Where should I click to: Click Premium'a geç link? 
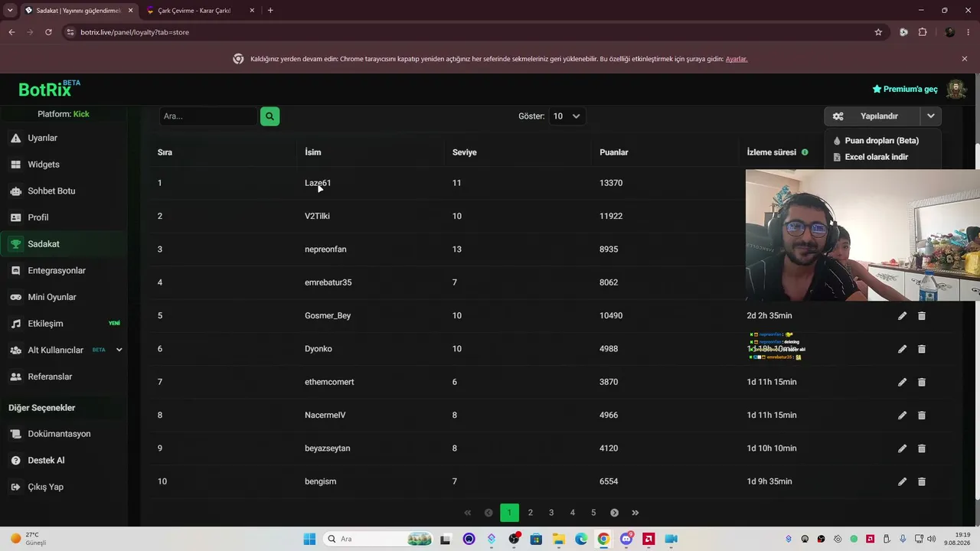click(905, 90)
